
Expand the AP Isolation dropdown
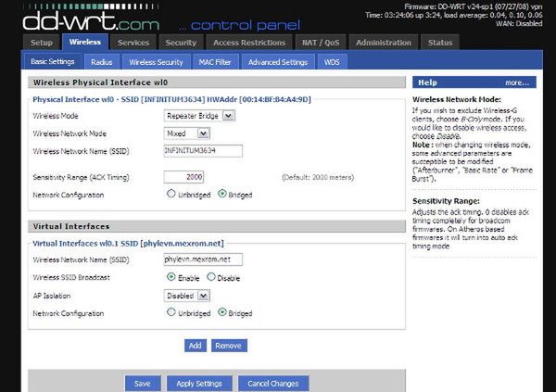click(x=187, y=296)
